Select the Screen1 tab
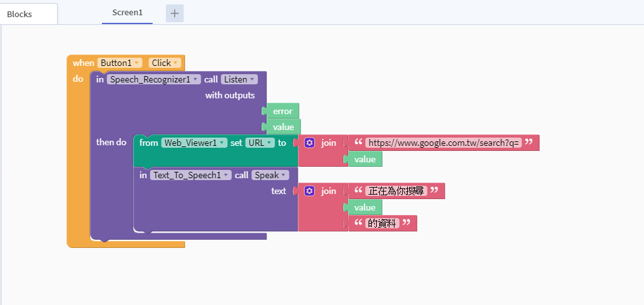Screen dimensions: 644x305 [x=127, y=12]
